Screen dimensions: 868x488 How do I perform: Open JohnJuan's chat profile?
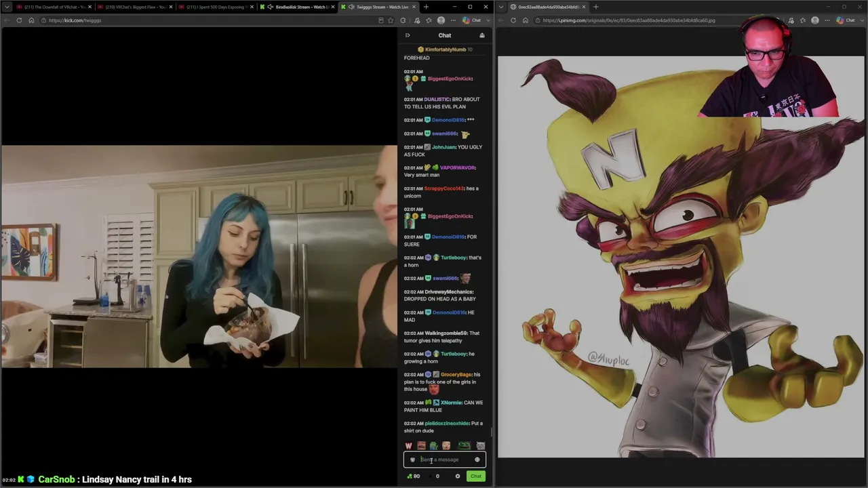click(443, 147)
